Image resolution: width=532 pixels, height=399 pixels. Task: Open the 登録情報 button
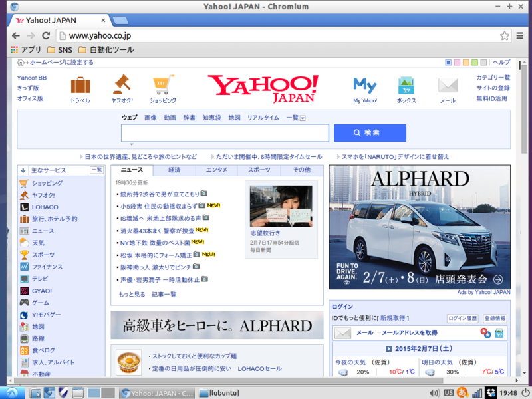coord(495,319)
